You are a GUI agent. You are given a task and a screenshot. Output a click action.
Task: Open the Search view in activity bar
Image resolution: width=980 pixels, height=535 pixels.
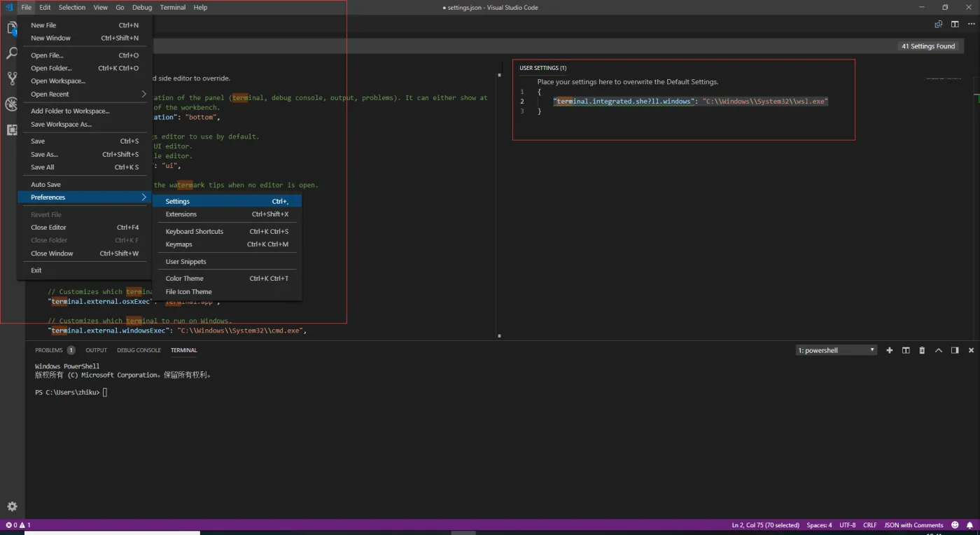click(x=12, y=53)
